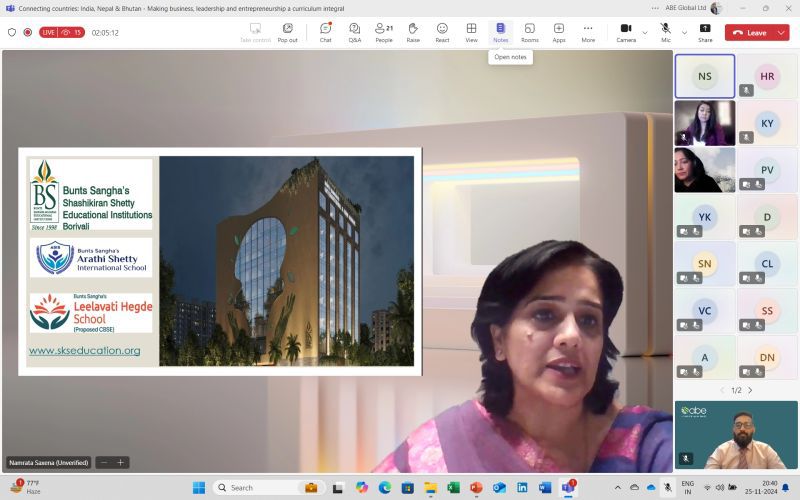Open Microsoft Store from taskbar

(408, 488)
